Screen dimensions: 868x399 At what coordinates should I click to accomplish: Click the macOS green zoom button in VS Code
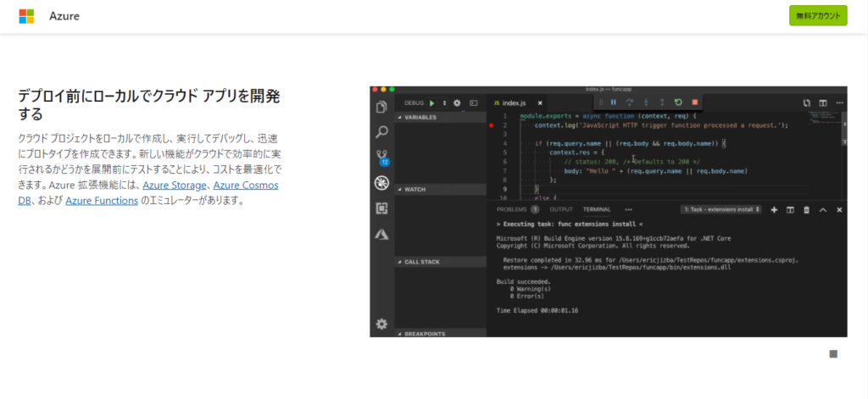392,89
